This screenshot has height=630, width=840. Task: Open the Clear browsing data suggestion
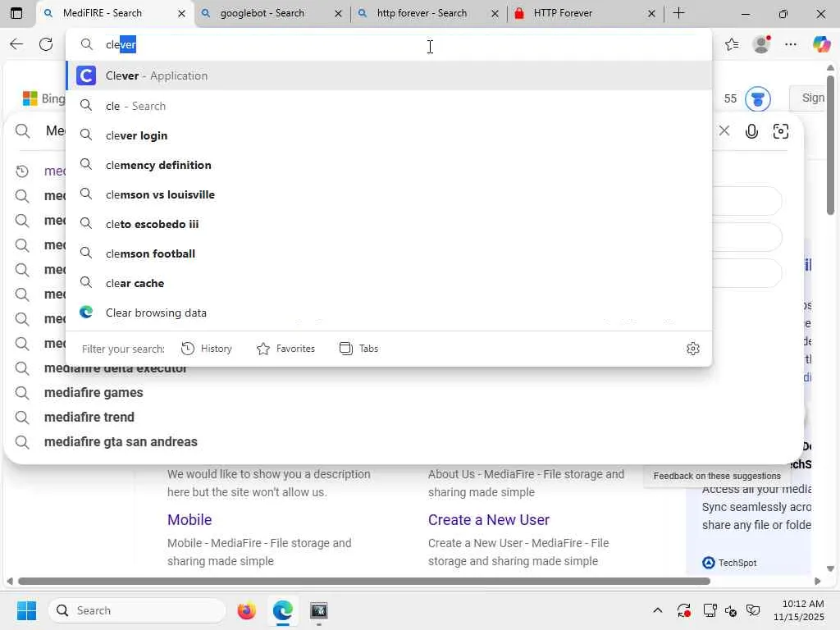(x=389, y=313)
